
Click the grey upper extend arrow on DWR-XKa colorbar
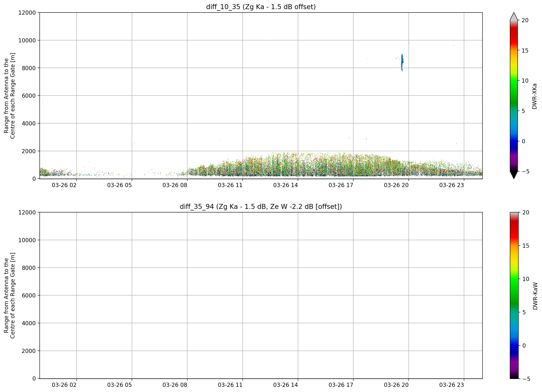point(514,16)
